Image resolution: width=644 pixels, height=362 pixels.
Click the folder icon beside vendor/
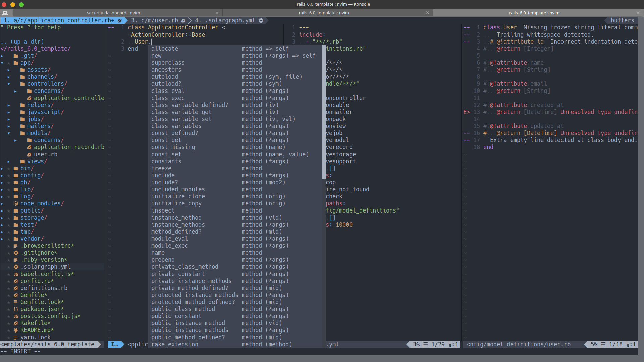coord(16,239)
